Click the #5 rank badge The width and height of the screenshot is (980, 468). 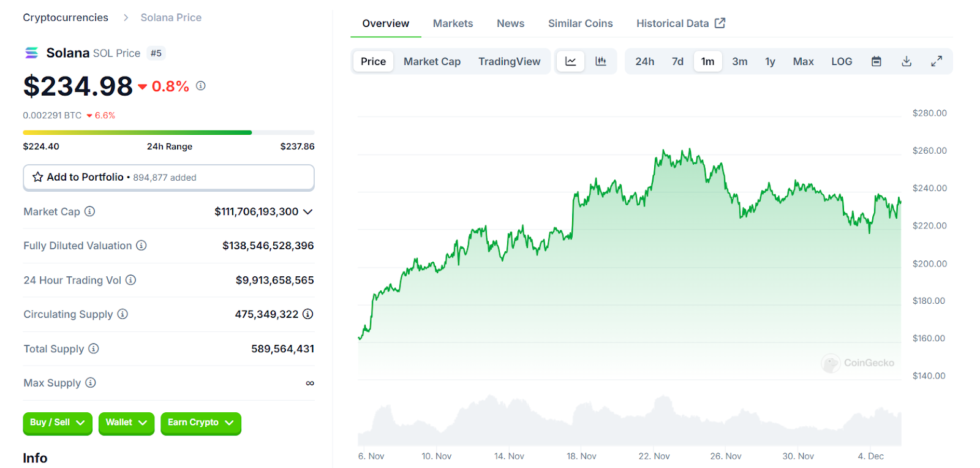point(156,53)
